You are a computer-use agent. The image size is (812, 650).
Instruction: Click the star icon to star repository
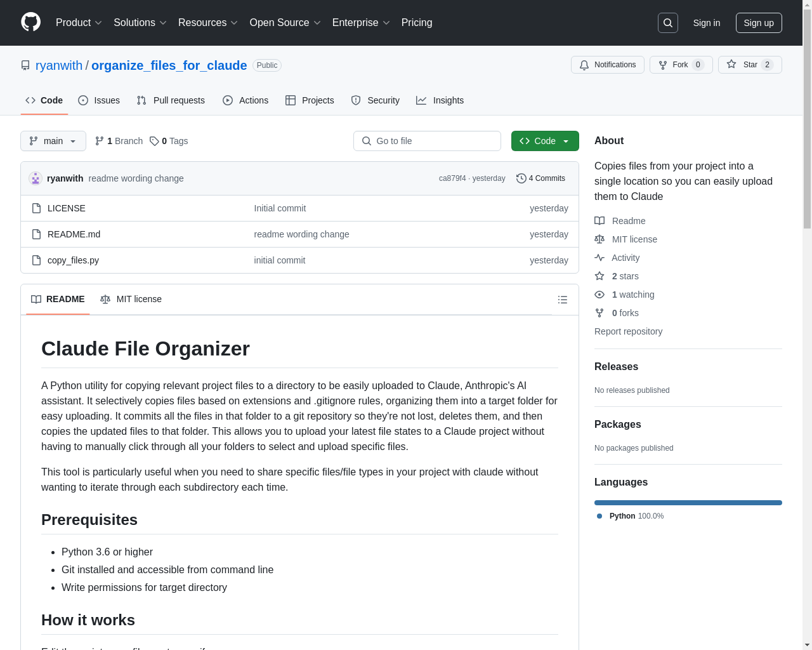click(731, 64)
